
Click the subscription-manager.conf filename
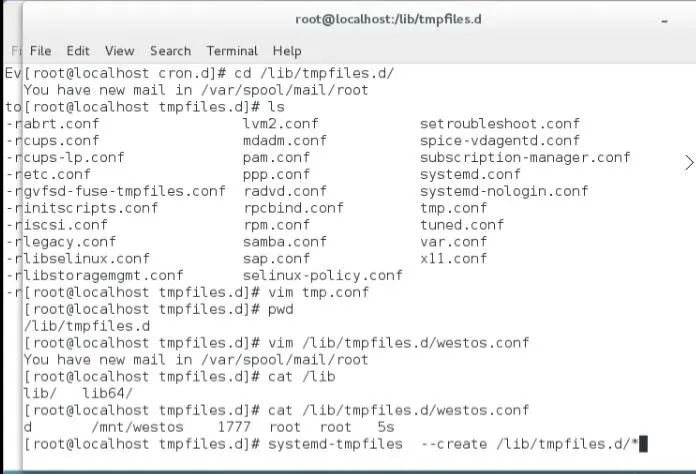point(525,157)
